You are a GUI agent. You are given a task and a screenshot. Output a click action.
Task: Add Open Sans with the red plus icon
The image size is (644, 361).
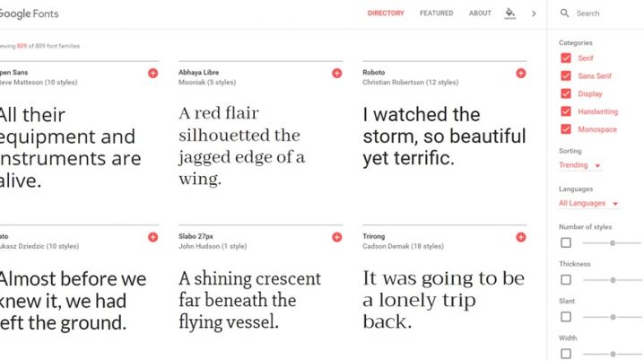tap(152, 73)
